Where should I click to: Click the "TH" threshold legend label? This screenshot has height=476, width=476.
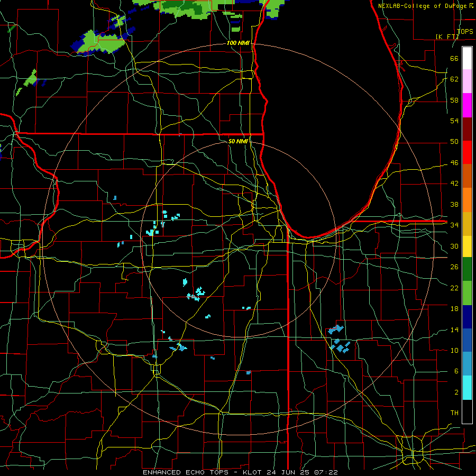[x=454, y=413]
